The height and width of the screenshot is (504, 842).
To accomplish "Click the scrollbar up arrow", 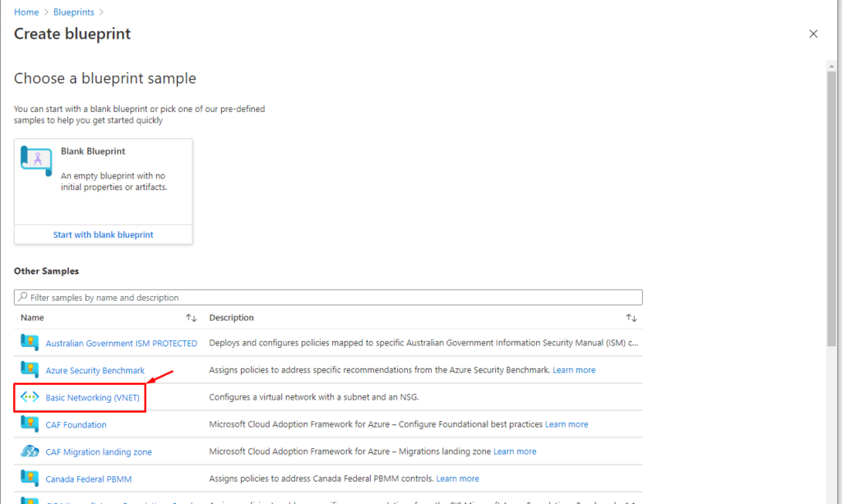I will (x=831, y=66).
